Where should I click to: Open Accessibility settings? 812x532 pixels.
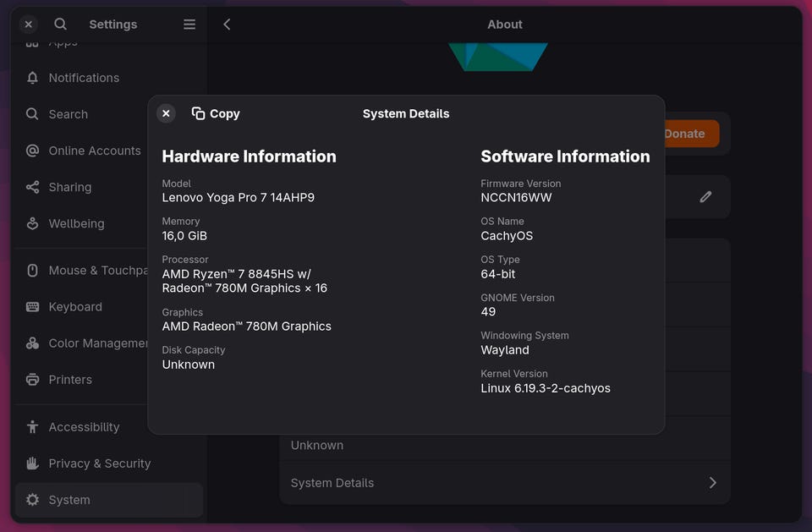pyautogui.click(x=84, y=427)
